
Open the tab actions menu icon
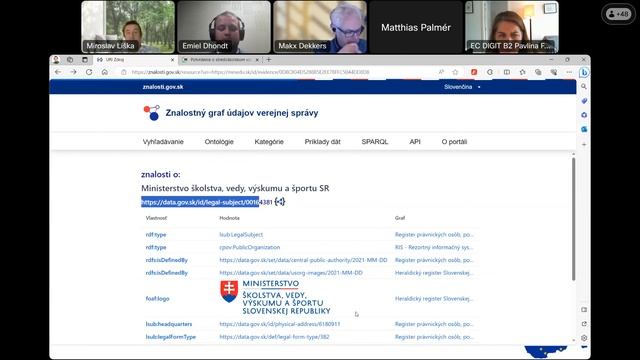pyautogui.click(x=85, y=60)
